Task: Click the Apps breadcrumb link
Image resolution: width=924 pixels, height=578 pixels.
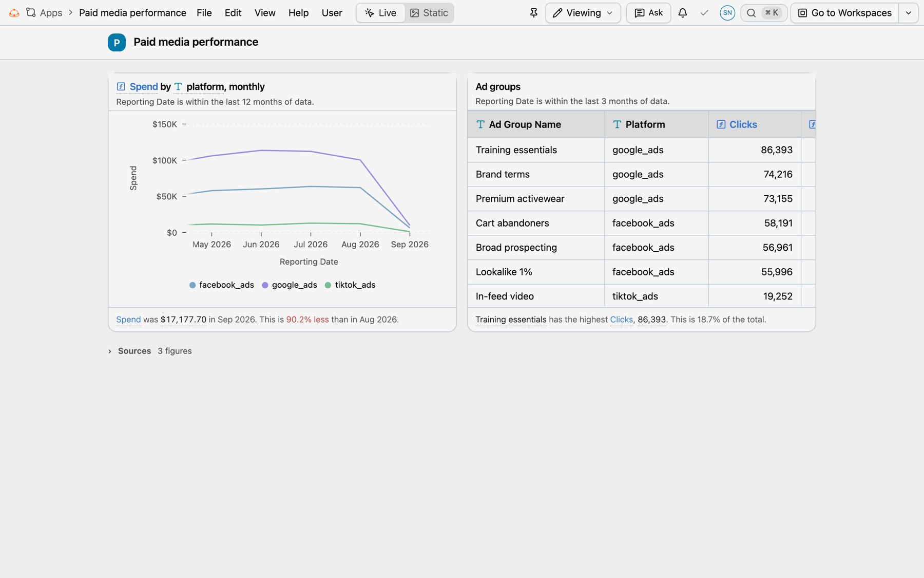Action: coord(51,13)
